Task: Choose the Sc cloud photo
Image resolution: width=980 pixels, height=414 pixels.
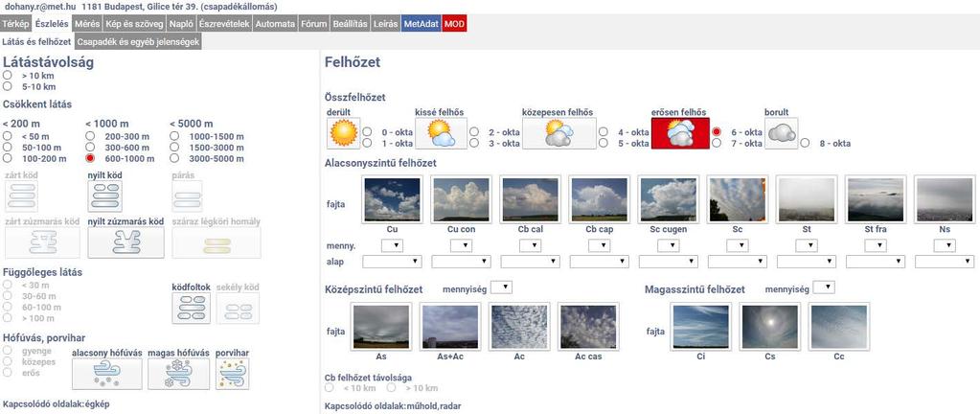Action: pos(738,199)
